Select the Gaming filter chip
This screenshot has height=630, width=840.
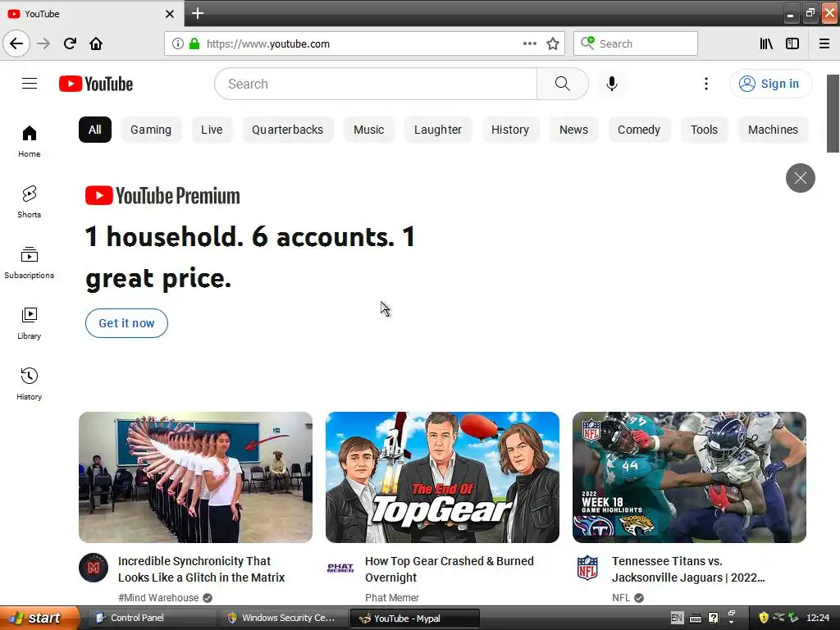[x=151, y=130]
